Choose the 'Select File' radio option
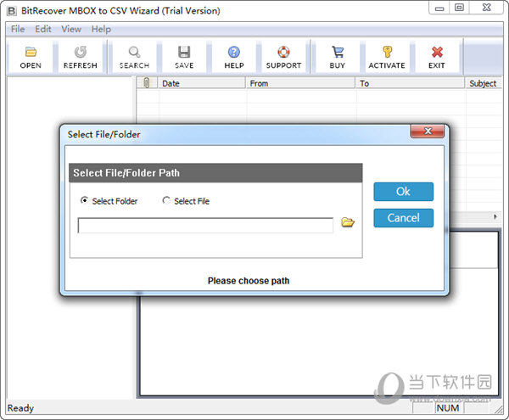This screenshot has width=509, height=420. pos(186,201)
